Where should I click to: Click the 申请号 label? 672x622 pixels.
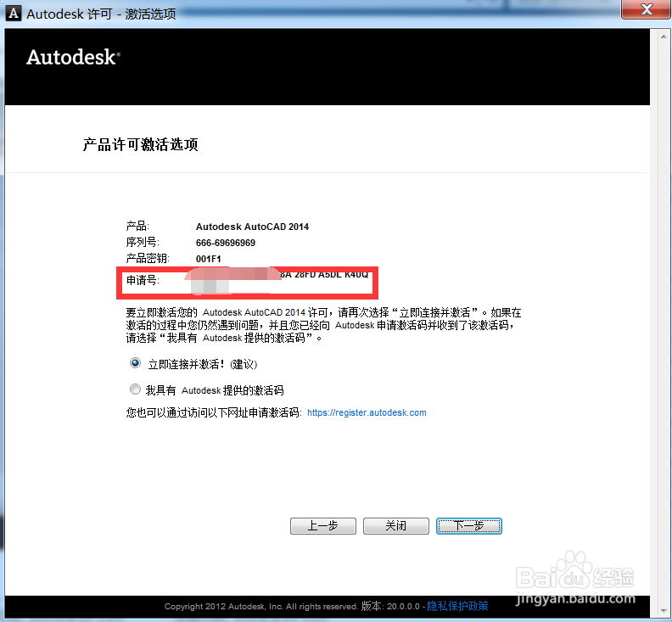click(x=143, y=280)
